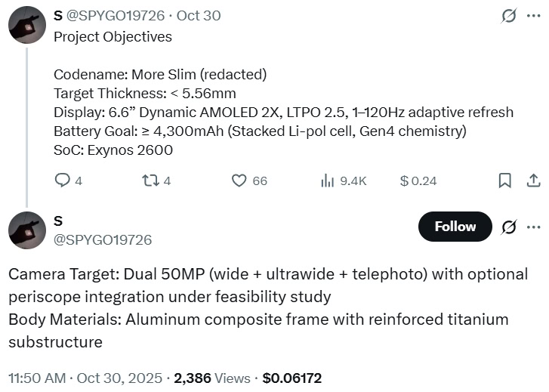Screen dimensions: 549x392
Task: Reply to the Project Objectives tweet
Action: (x=63, y=181)
